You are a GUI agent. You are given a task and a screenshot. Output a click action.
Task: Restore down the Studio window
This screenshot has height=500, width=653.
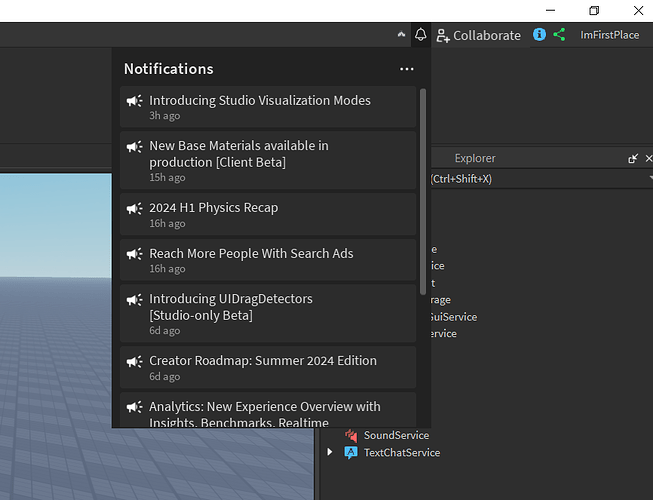click(594, 10)
